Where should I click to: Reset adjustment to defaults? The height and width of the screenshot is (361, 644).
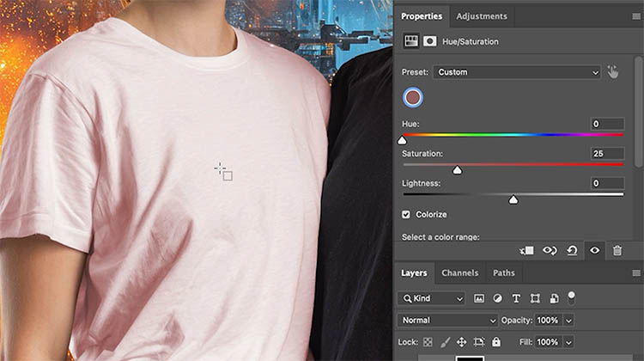coord(572,250)
